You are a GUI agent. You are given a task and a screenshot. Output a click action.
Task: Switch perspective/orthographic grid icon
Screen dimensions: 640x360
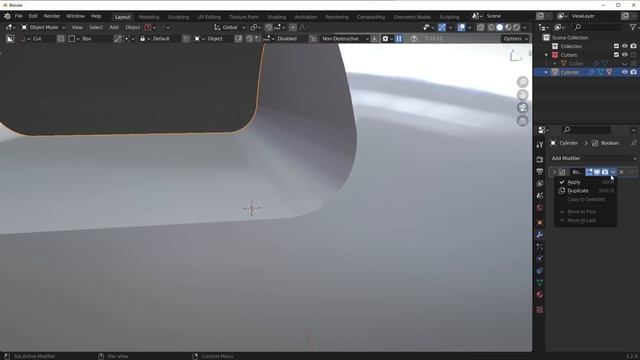coord(522,121)
